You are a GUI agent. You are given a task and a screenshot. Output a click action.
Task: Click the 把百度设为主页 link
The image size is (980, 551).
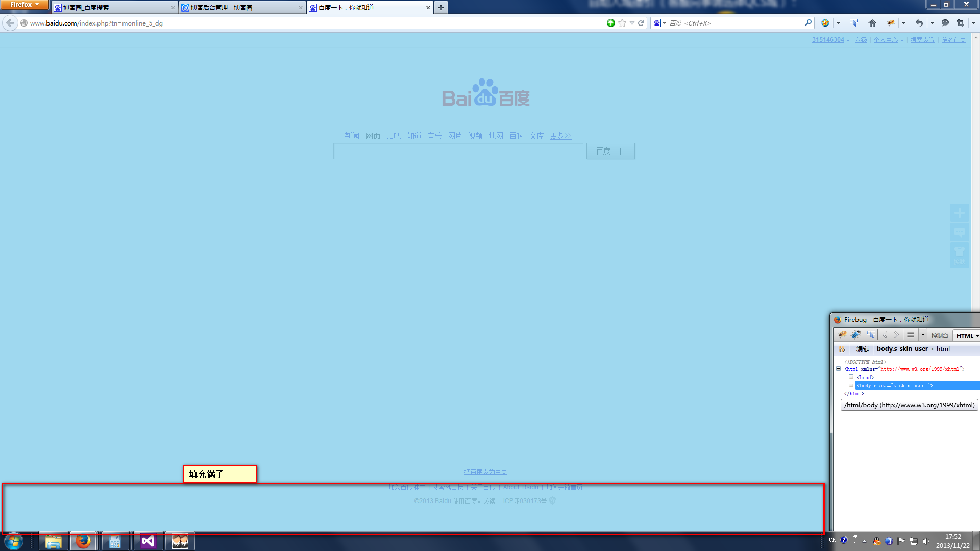[485, 472]
